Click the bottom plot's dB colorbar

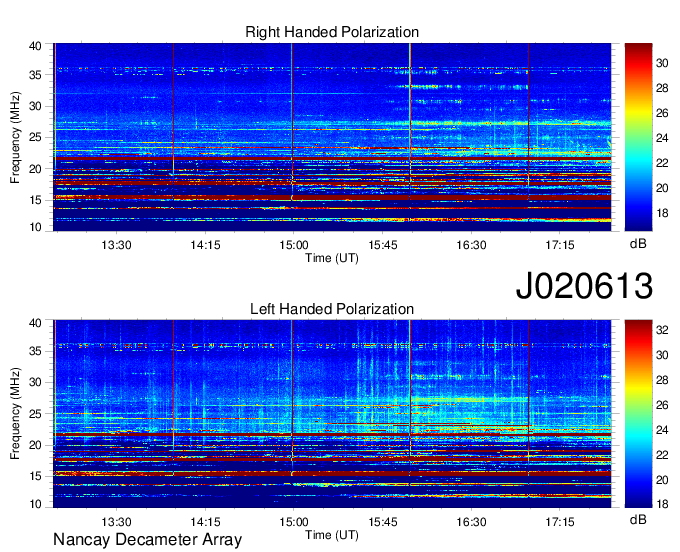(638, 414)
